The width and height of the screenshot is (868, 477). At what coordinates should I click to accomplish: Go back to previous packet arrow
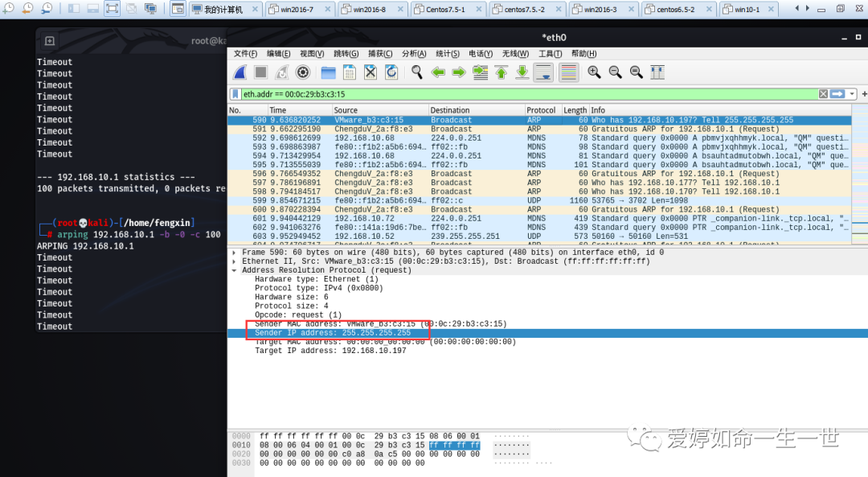point(438,72)
